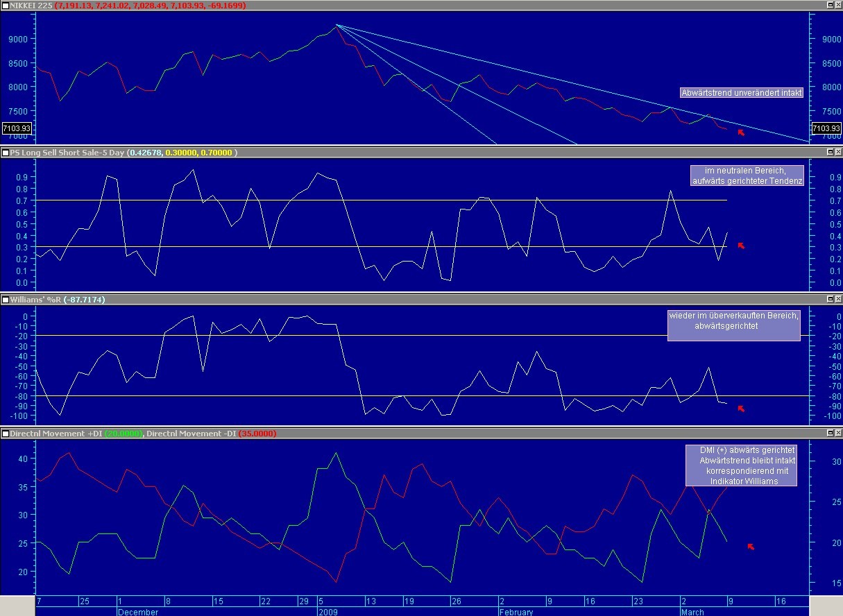Click the Directnl Movement -DI label
Image resolution: width=843 pixels, height=616 pixels.
[191, 434]
